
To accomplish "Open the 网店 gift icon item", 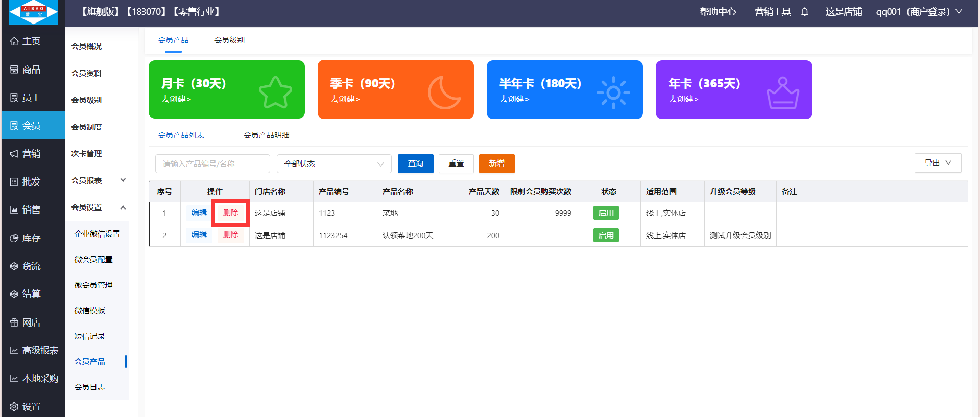I will pyautogui.click(x=14, y=322).
